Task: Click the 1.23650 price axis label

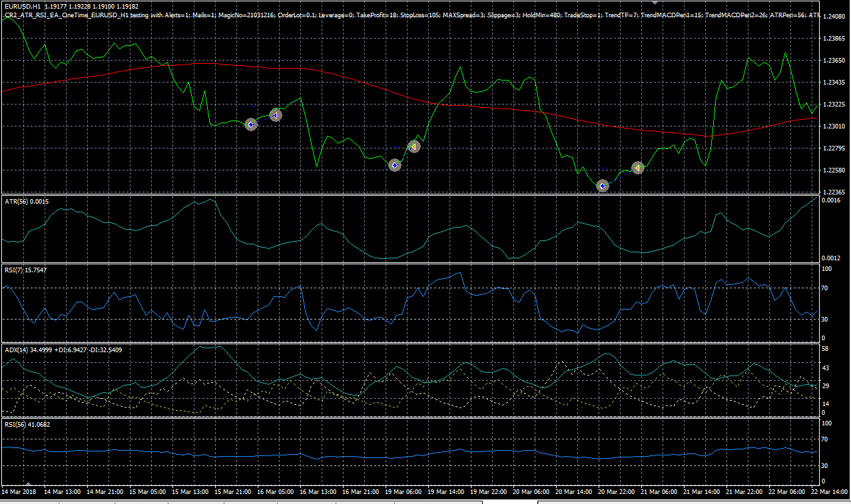Action: [835, 61]
